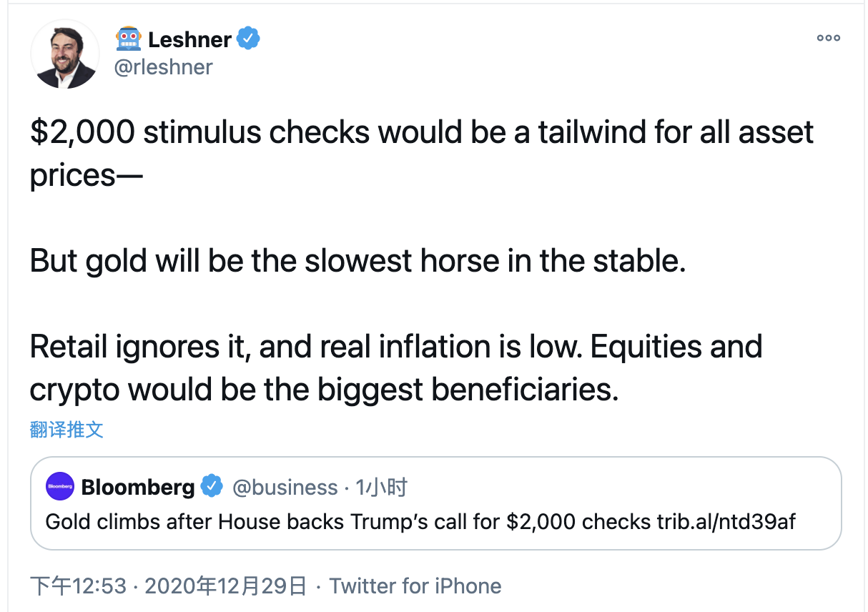The image size is (868, 612).
Task: Open the Bloomberg account name
Action: point(138,488)
